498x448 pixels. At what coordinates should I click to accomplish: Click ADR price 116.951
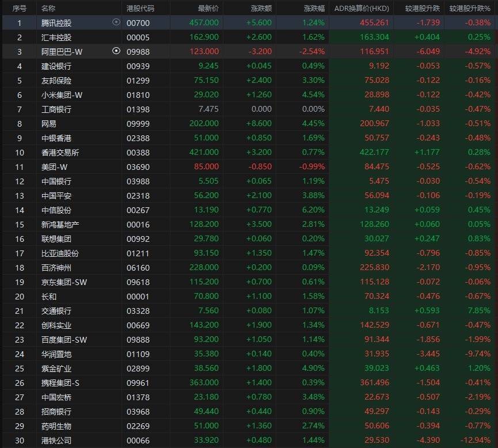374,51
